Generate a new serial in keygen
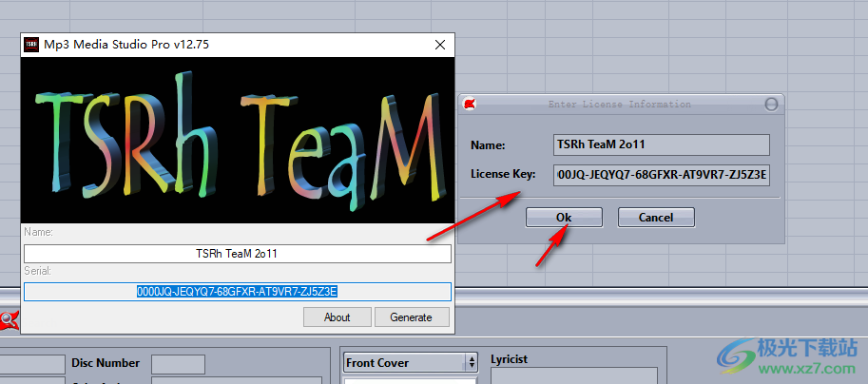This screenshot has height=384, width=868. [x=411, y=317]
